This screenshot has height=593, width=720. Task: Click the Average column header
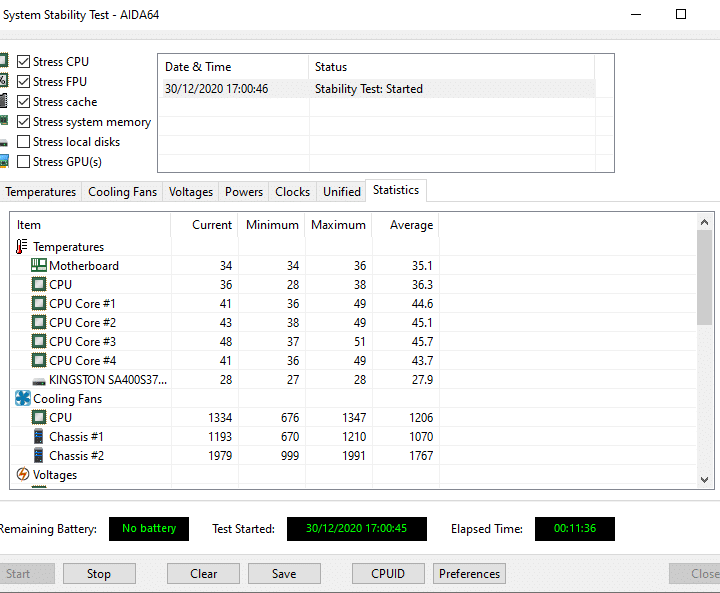point(411,225)
